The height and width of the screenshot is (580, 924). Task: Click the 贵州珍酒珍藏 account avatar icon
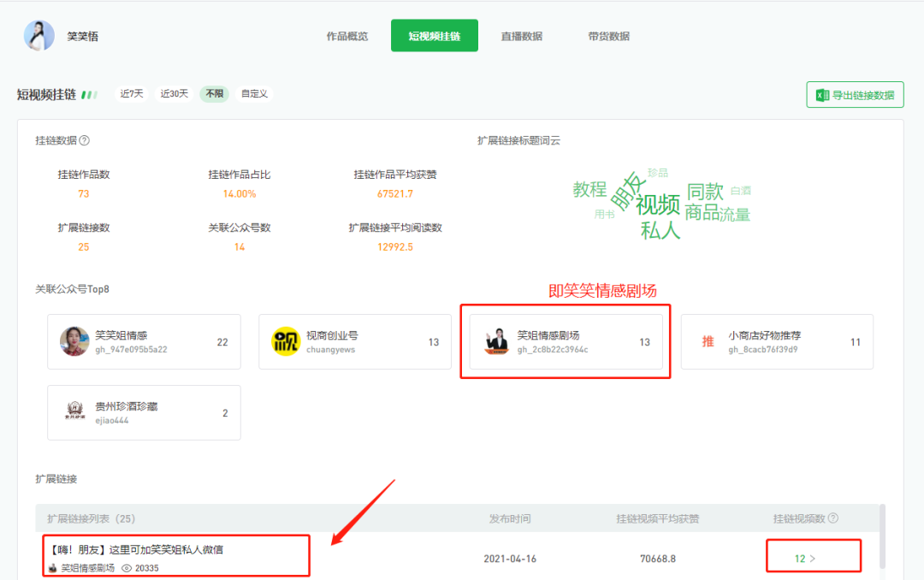click(74, 411)
